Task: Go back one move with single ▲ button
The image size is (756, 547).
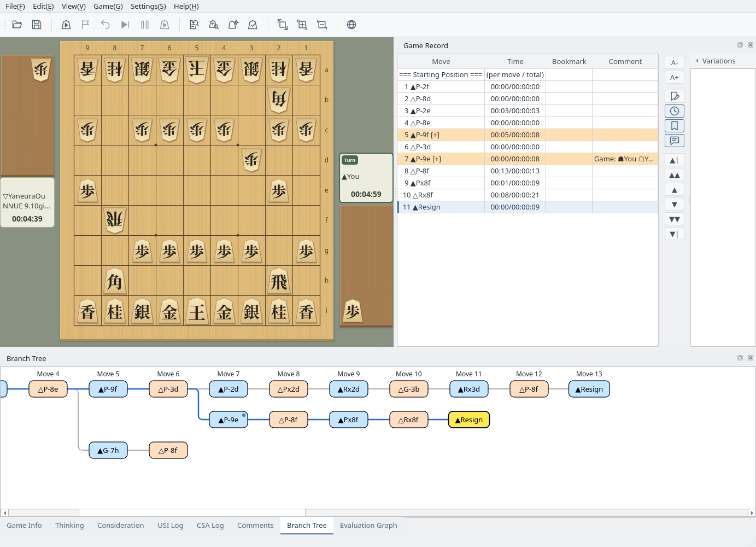Action: pos(675,190)
